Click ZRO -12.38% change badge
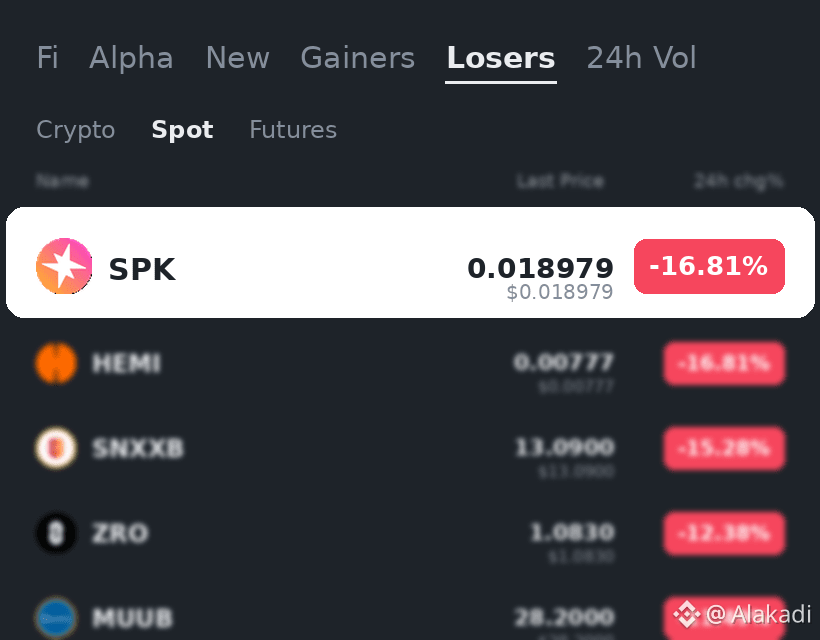The height and width of the screenshot is (640, 820). pos(724,533)
